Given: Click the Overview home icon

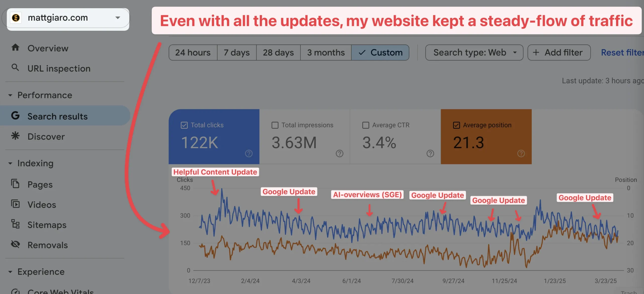Looking at the screenshot, I should click(x=15, y=47).
